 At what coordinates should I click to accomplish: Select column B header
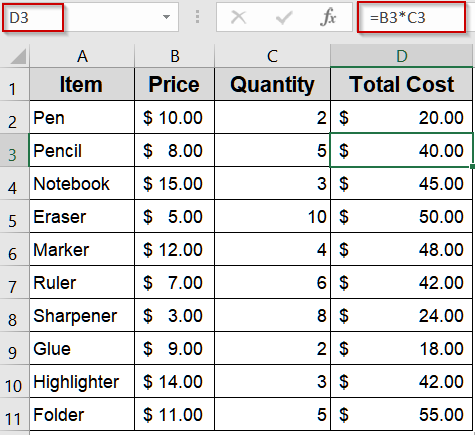[x=175, y=56]
